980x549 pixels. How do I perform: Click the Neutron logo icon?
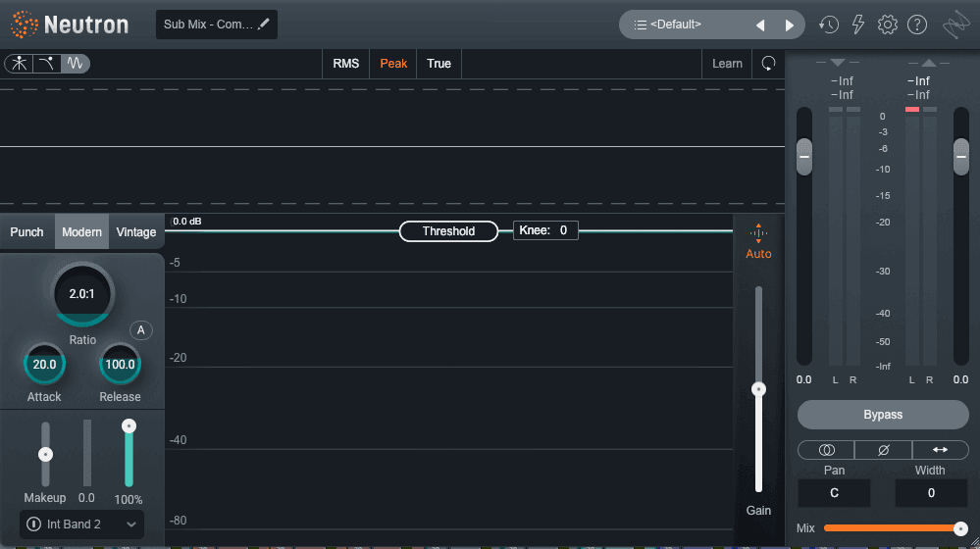point(25,25)
